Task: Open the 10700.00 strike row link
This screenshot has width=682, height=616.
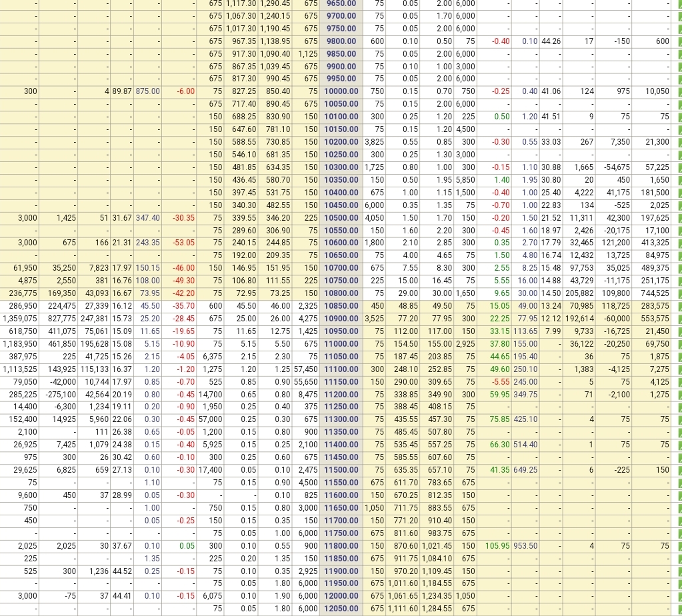Action: (341, 268)
